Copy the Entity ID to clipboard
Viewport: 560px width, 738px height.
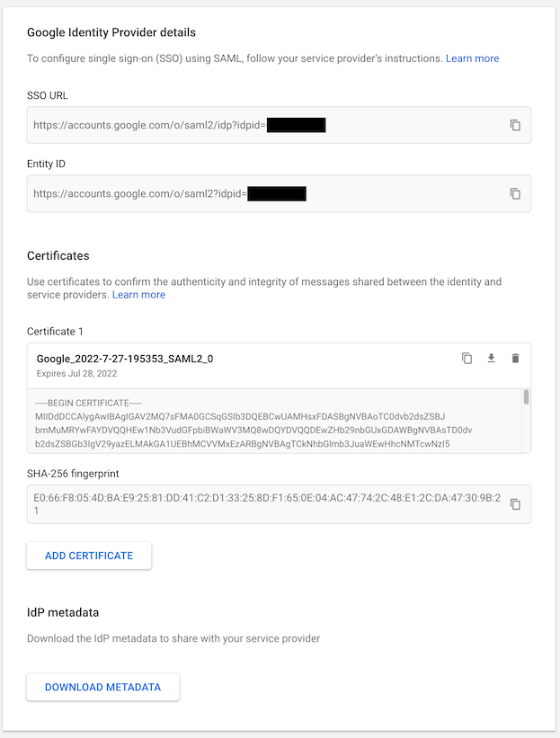coord(515,193)
